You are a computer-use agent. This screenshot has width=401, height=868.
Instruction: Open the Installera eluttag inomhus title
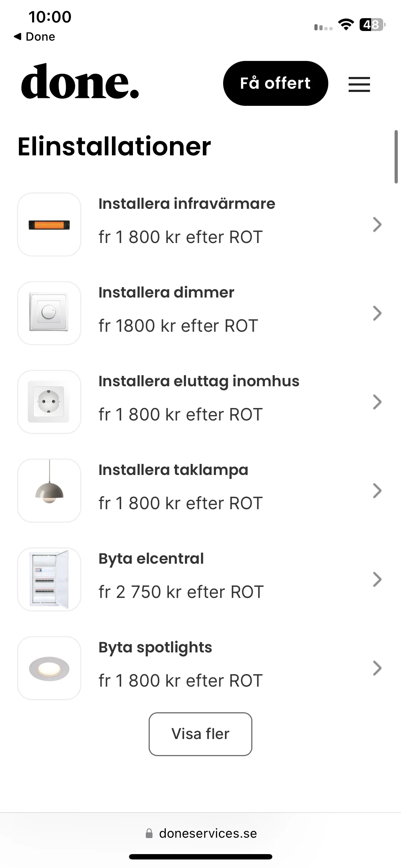199,381
